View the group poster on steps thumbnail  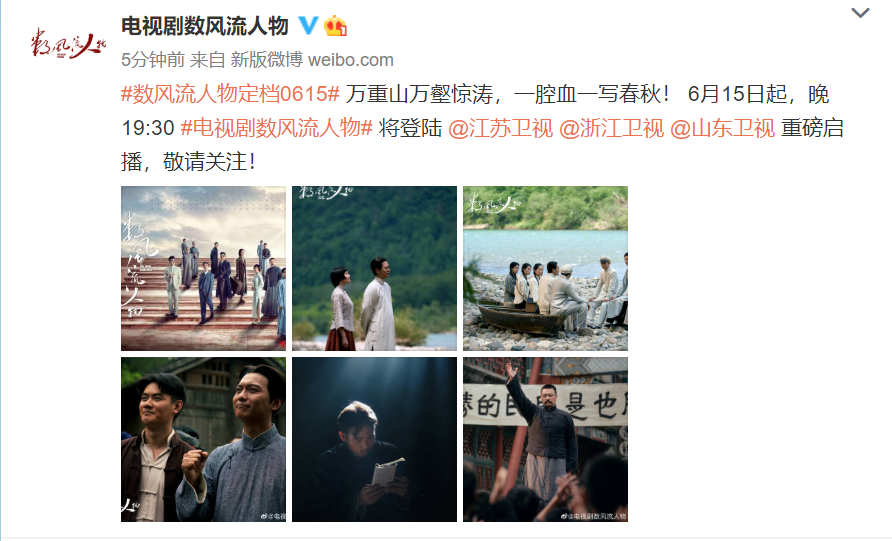(204, 268)
